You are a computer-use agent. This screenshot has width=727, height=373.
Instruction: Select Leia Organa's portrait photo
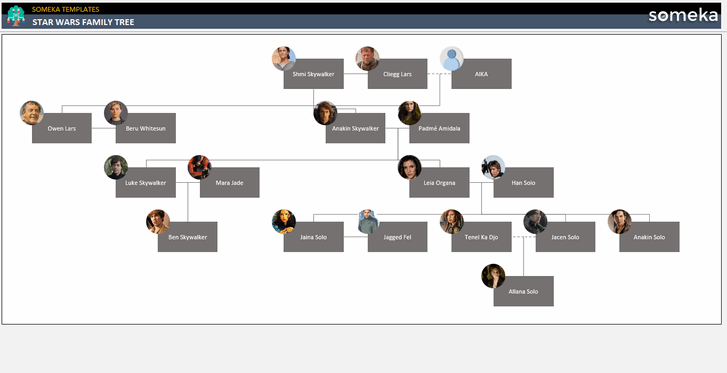pos(409,167)
